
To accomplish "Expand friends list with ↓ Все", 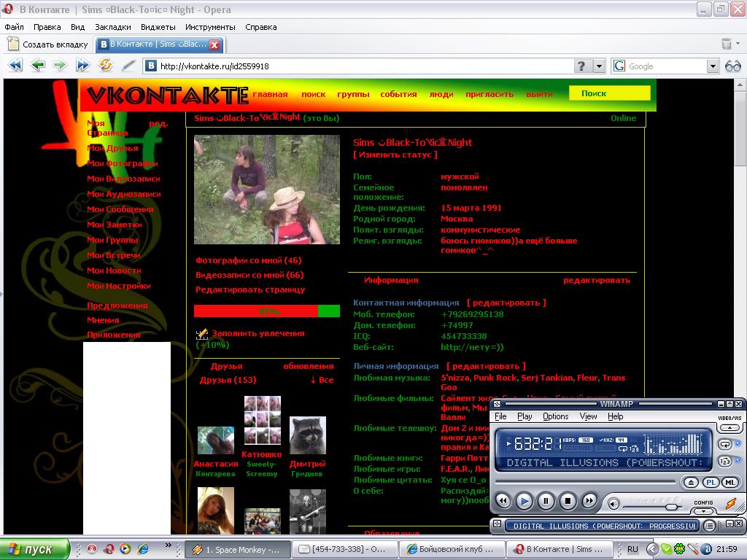I will coord(322,380).
